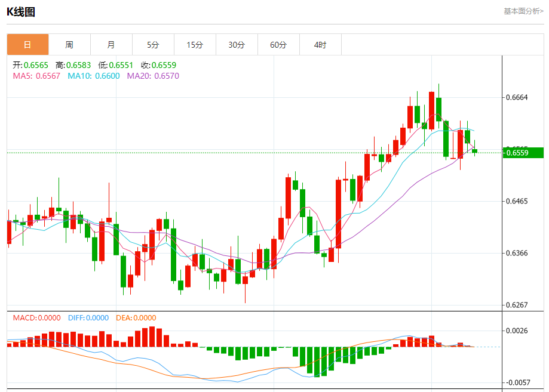Click the -0.0057 MACD axis label
The width and height of the screenshot is (549, 392).
(517, 382)
